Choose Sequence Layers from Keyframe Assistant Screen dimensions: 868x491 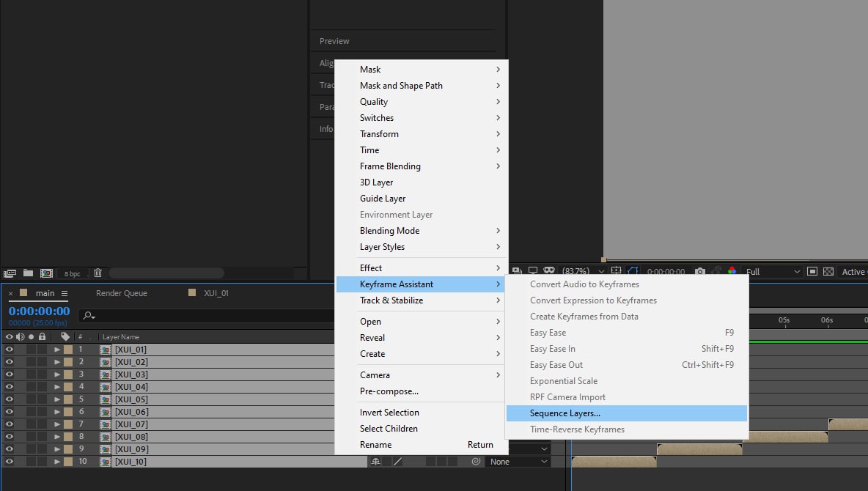coord(627,413)
